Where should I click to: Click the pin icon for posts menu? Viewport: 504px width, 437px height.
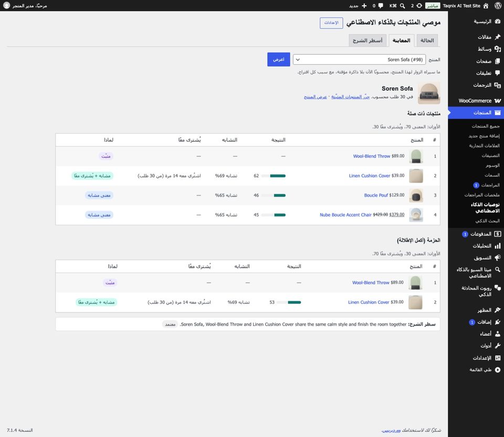click(498, 37)
